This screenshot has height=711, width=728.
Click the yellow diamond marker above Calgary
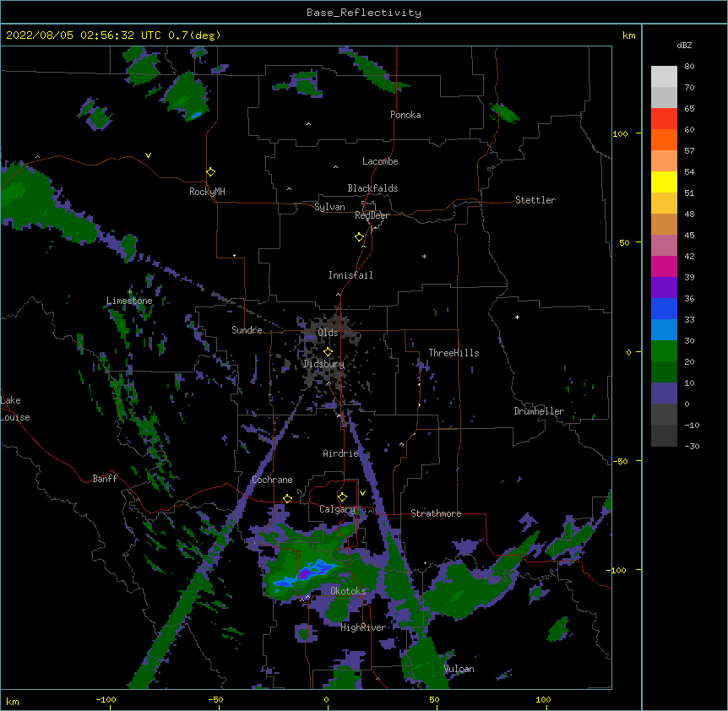coord(342,497)
